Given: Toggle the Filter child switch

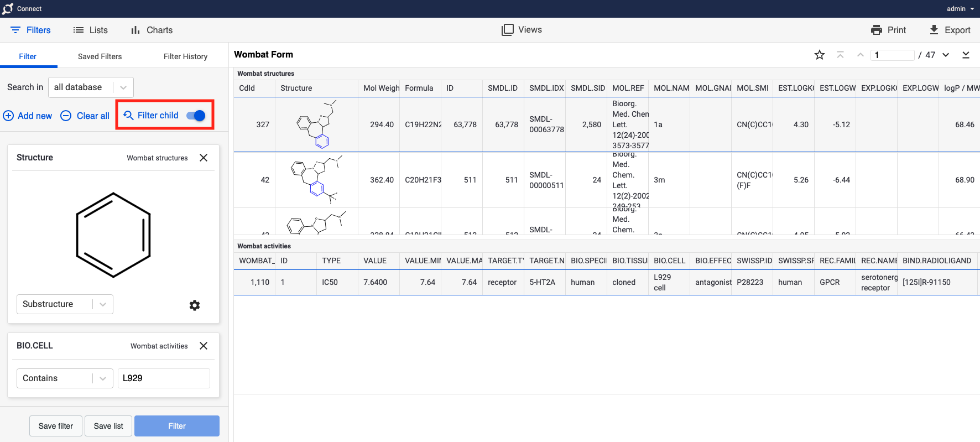Looking at the screenshot, I should tap(196, 116).
